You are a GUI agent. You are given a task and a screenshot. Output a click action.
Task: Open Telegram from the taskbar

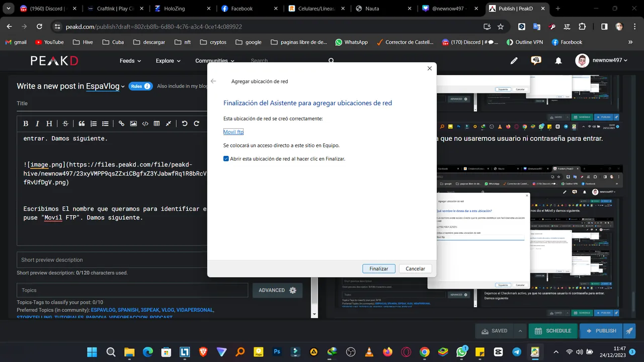coord(517,352)
